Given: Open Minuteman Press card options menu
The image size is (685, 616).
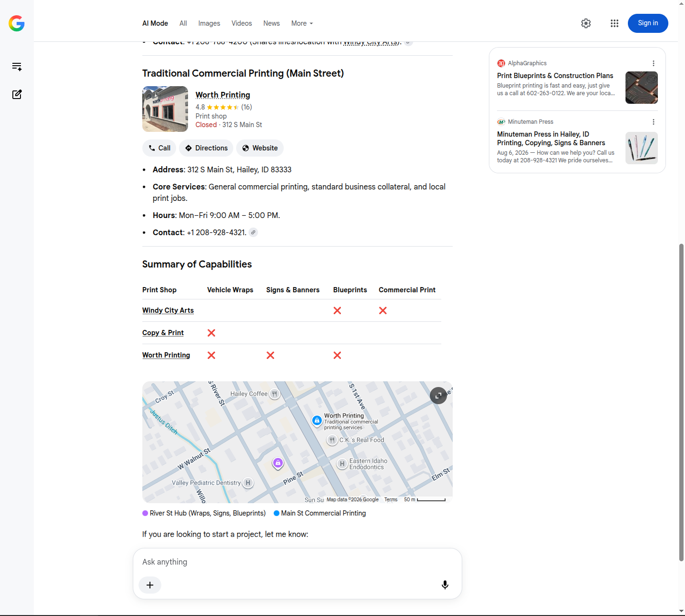Looking at the screenshot, I should point(654,122).
